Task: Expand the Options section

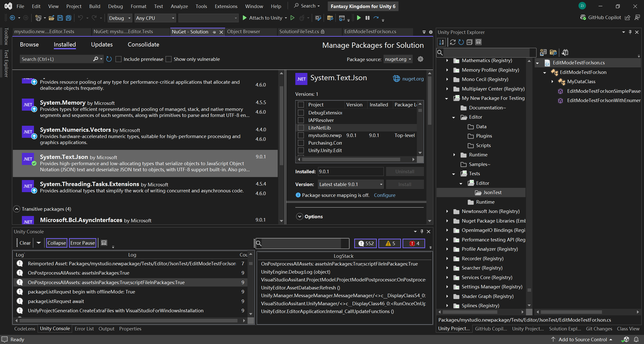Action: [299, 216]
